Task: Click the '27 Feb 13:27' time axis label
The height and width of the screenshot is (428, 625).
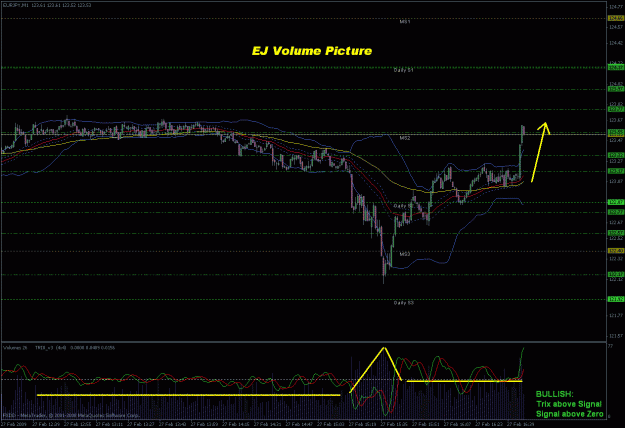Action: tap(140, 424)
